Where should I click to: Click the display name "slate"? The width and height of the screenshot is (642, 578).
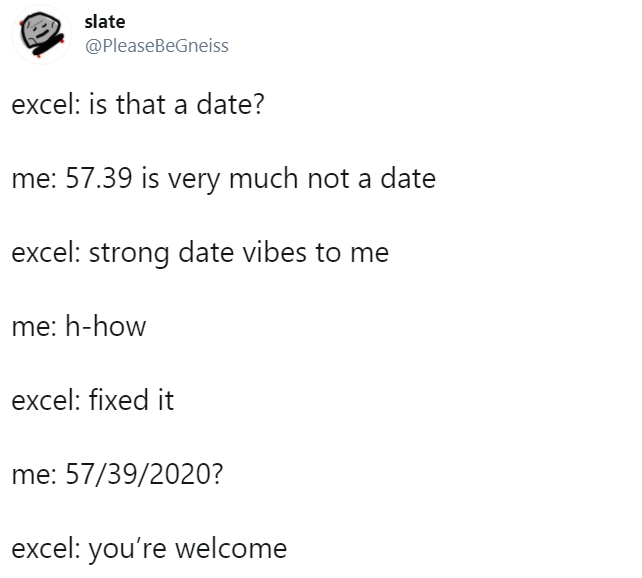pos(105,22)
